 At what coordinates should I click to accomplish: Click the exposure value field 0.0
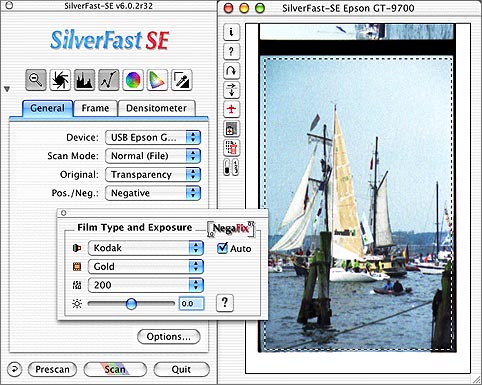[191, 304]
